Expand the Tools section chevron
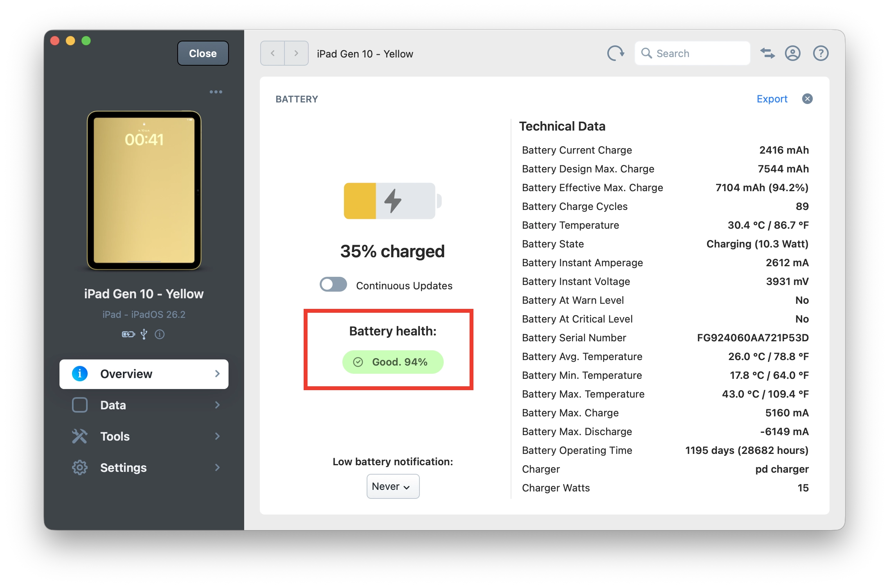This screenshot has height=588, width=889. (x=217, y=436)
